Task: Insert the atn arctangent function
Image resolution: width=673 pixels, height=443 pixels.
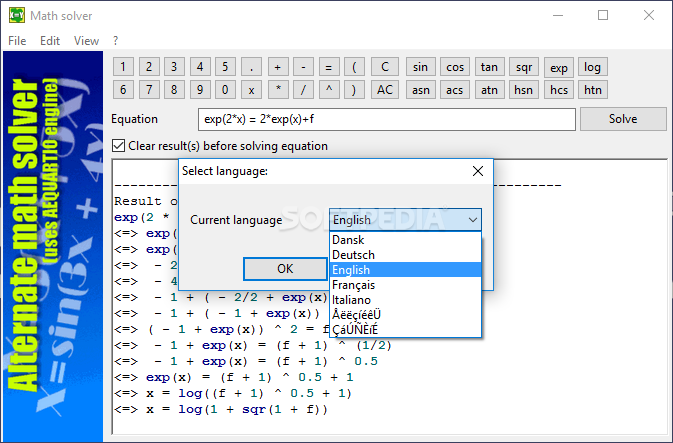Action: pyautogui.click(x=490, y=90)
